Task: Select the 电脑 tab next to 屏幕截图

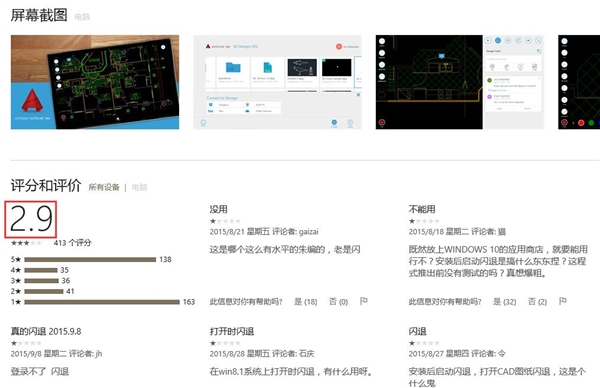Action: [82, 16]
